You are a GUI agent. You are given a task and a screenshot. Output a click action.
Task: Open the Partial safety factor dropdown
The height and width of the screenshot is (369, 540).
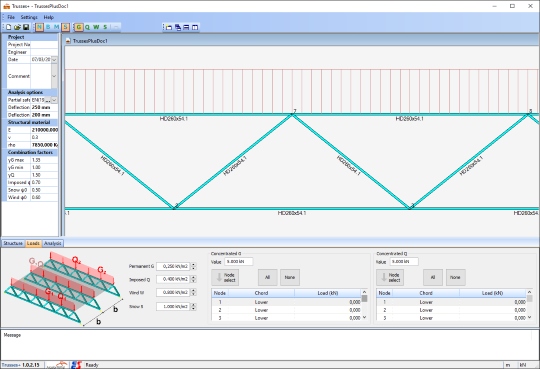click(54, 100)
